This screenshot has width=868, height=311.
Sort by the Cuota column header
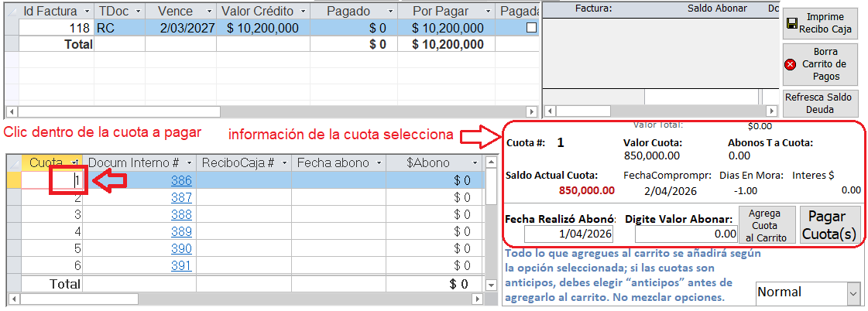(45, 163)
